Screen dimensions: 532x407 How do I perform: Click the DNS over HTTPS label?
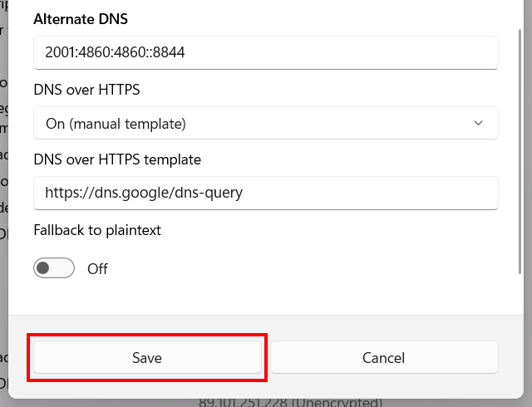86,88
